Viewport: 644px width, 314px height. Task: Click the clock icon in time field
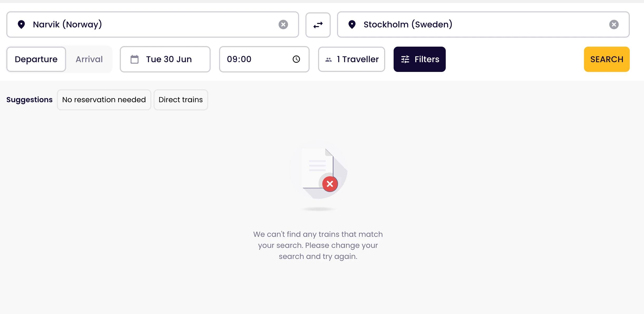(296, 59)
